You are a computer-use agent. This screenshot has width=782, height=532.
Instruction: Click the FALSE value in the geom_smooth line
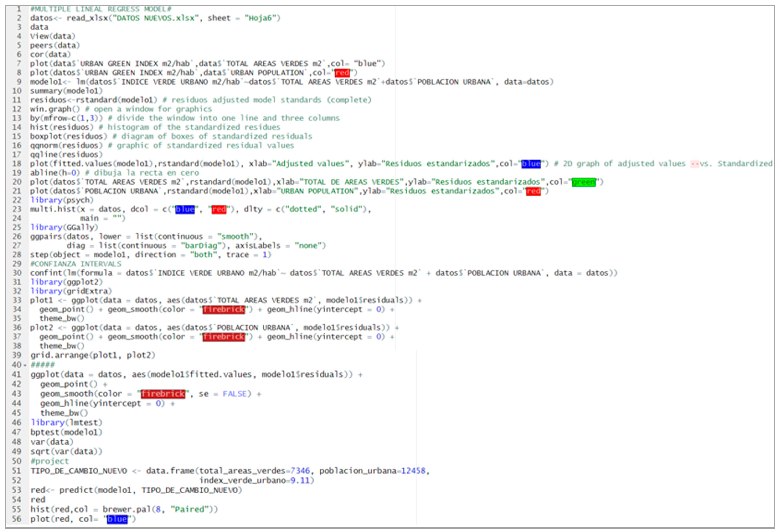[234, 394]
